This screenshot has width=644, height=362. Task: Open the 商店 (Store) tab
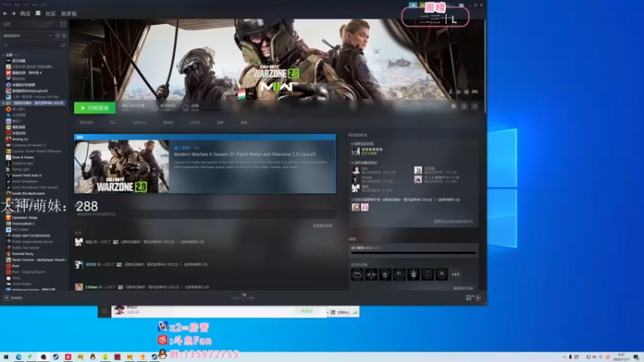[x=25, y=14]
